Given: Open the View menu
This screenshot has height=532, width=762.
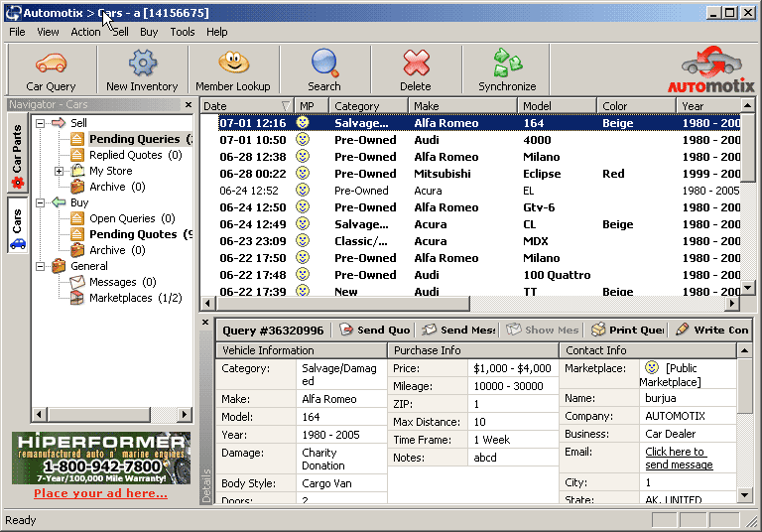Looking at the screenshot, I should pos(48,32).
